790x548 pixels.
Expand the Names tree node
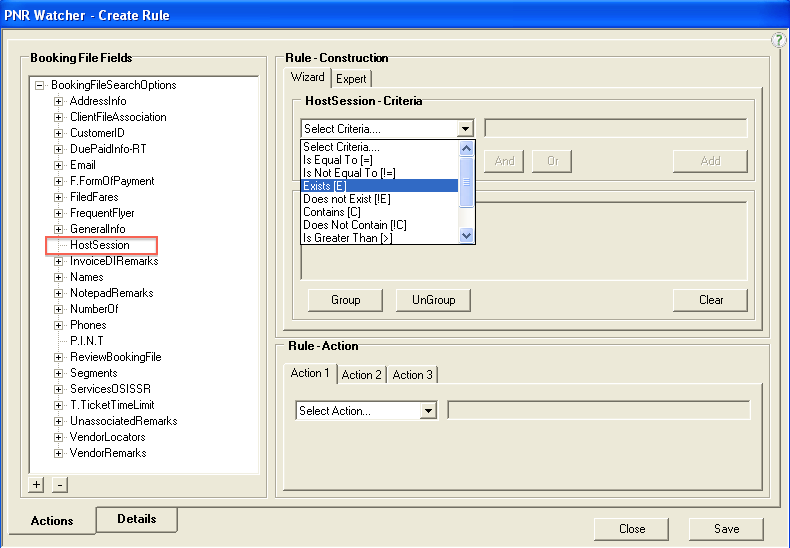[58, 278]
